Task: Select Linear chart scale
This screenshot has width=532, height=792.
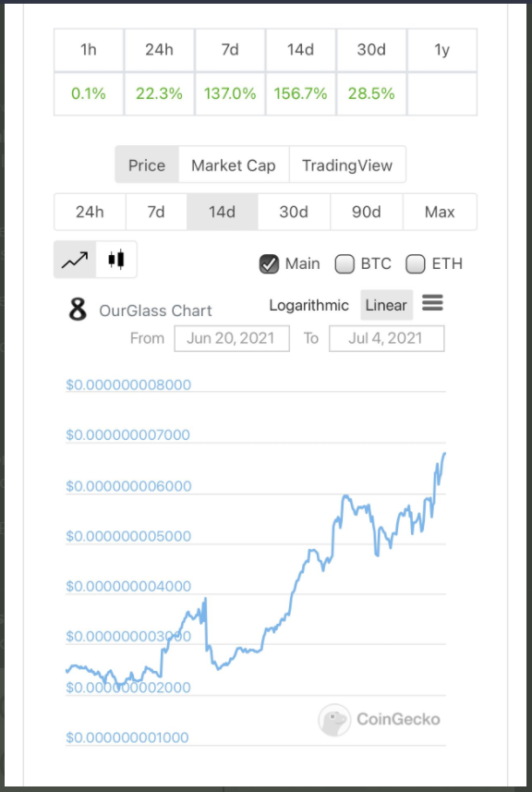Action: [x=386, y=305]
